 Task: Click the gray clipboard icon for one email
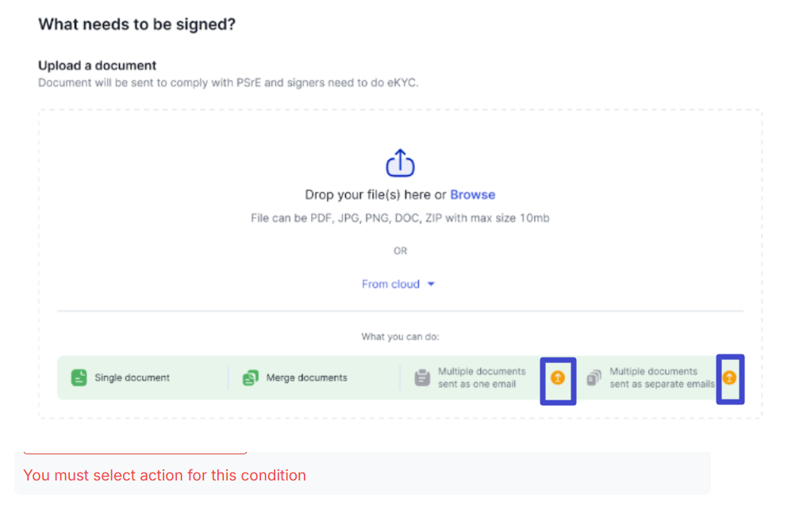tap(423, 377)
